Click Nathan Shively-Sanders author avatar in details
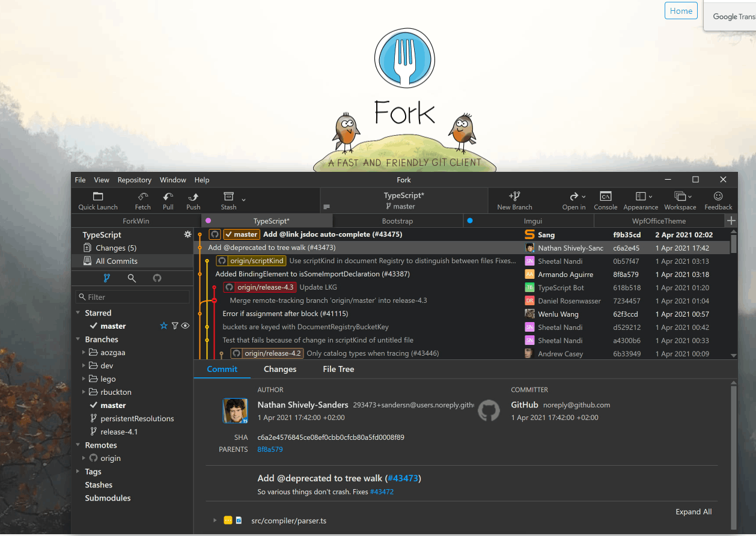The width and height of the screenshot is (756, 536). tap(236, 411)
